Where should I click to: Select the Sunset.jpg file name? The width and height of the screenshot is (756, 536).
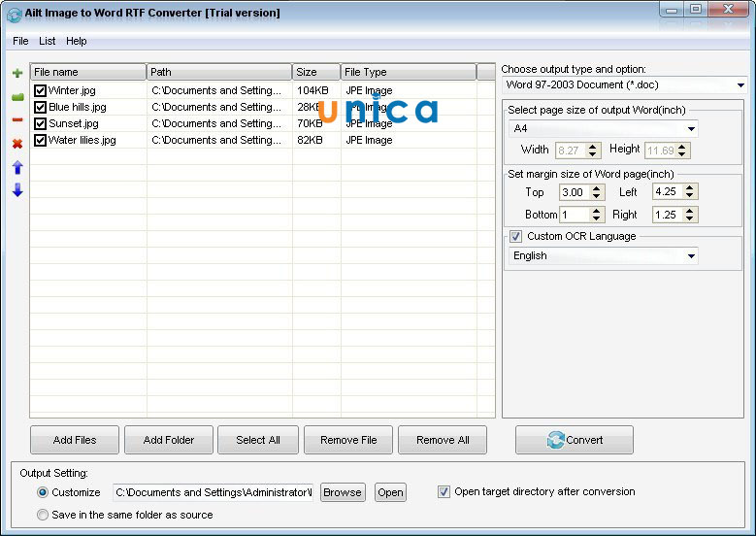(x=74, y=123)
